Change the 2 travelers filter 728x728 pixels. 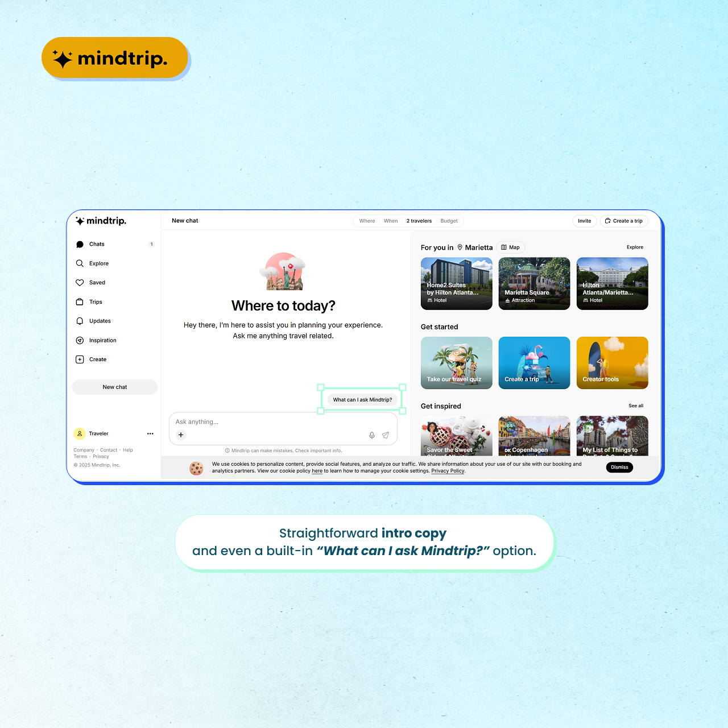tap(419, 221)
